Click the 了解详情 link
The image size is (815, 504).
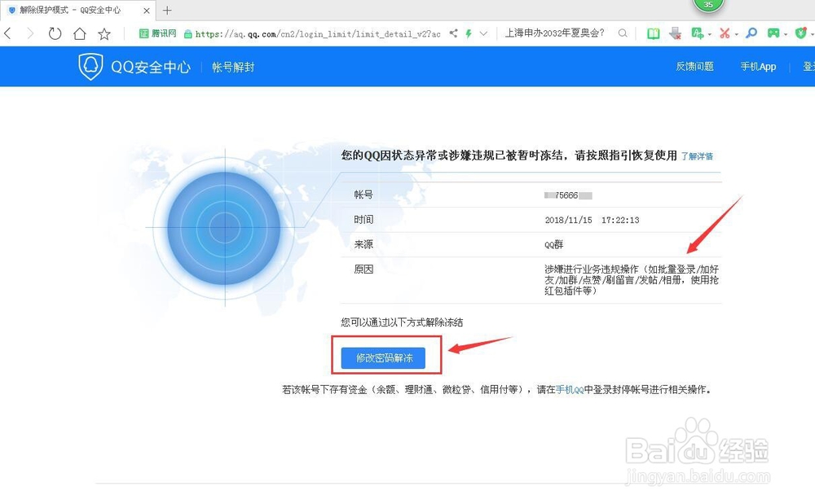pyautogui.click(x=697, y=156)
